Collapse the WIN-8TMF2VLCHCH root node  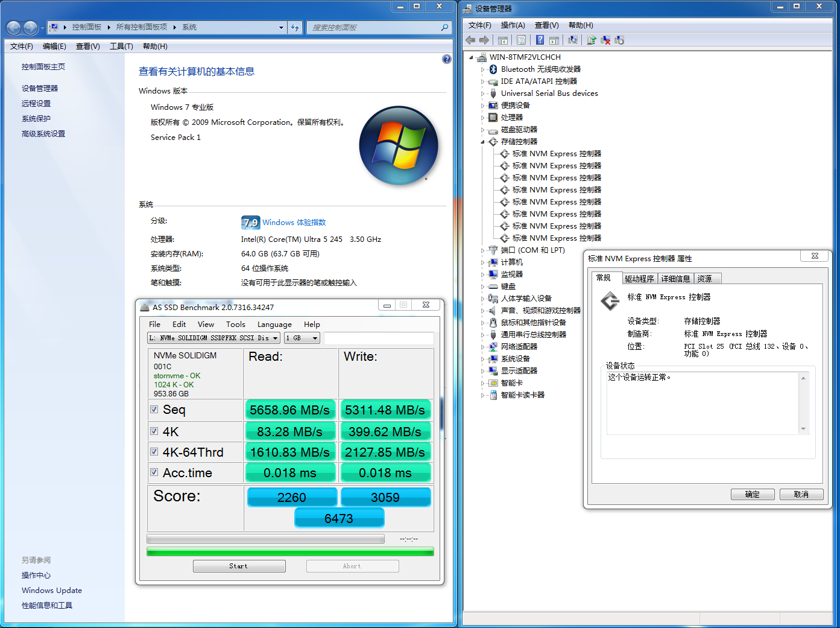[x=472, y=57]
